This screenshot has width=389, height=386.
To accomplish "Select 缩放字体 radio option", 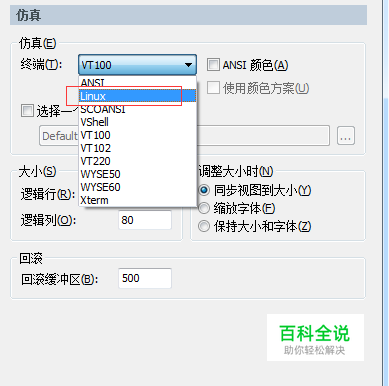I will 204,208.
